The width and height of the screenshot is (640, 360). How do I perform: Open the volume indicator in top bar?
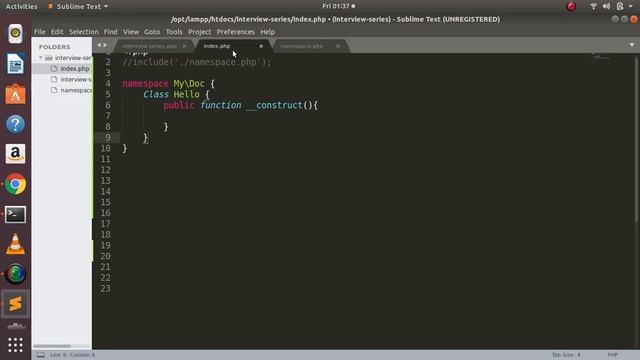click(x=607, y=6)
